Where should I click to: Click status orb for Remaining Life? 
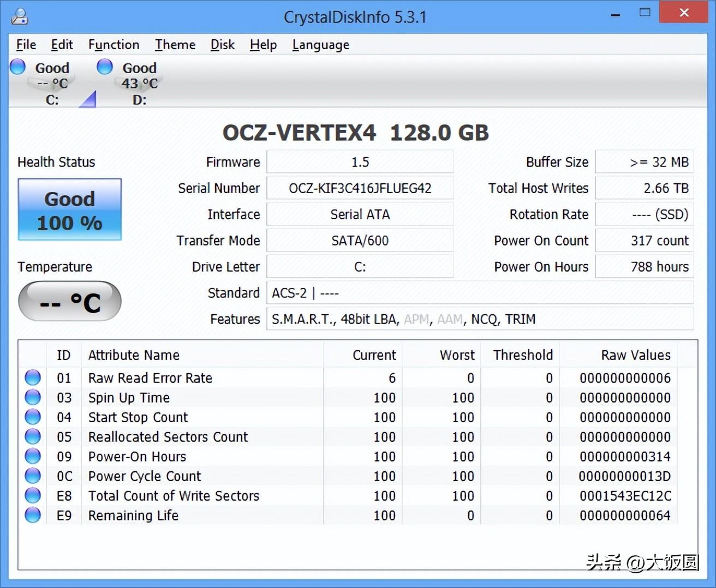(x=33, y=515)
